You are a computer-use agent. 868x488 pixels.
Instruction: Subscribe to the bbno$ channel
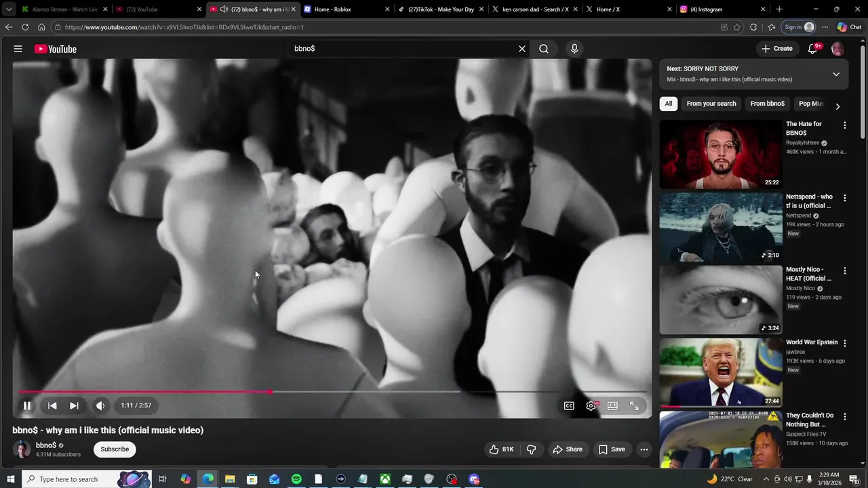click(x=115, y=449)
